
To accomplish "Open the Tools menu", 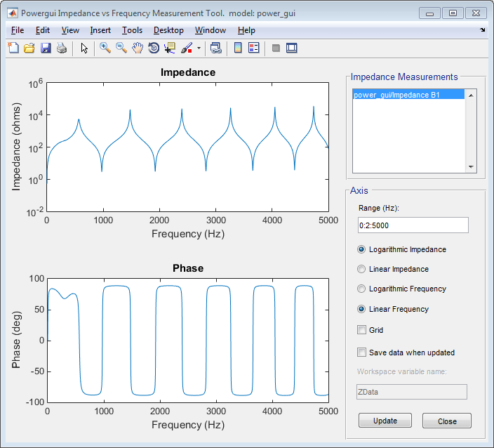I will [x=132, y=30].
